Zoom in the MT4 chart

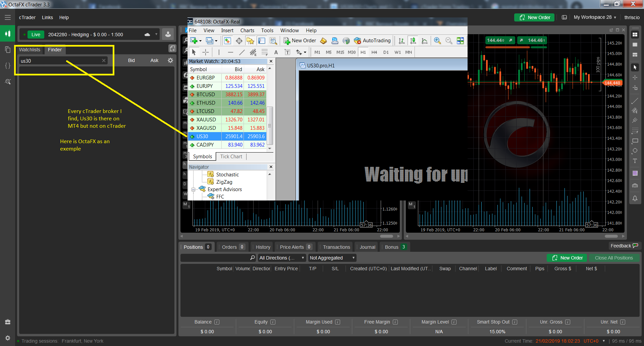437,41
